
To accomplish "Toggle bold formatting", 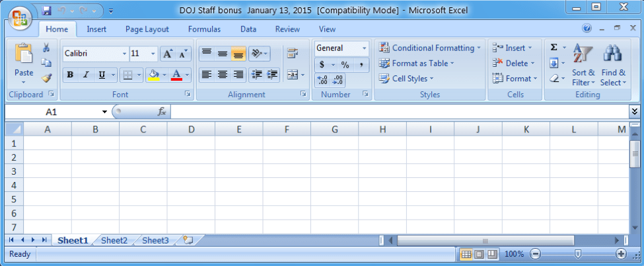I will coord(70,75).
